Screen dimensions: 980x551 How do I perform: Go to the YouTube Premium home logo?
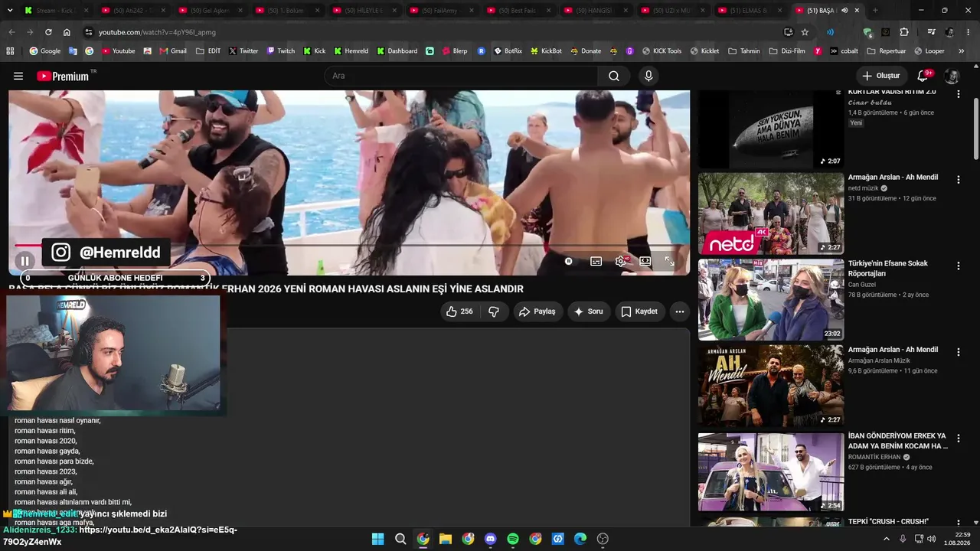pos(63,76)
